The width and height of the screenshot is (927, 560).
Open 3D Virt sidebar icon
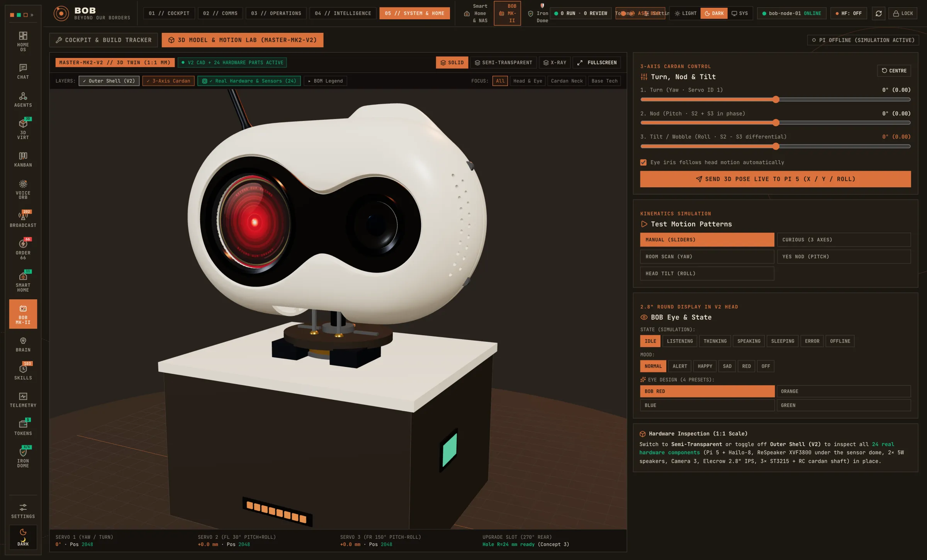pos(23,129)
